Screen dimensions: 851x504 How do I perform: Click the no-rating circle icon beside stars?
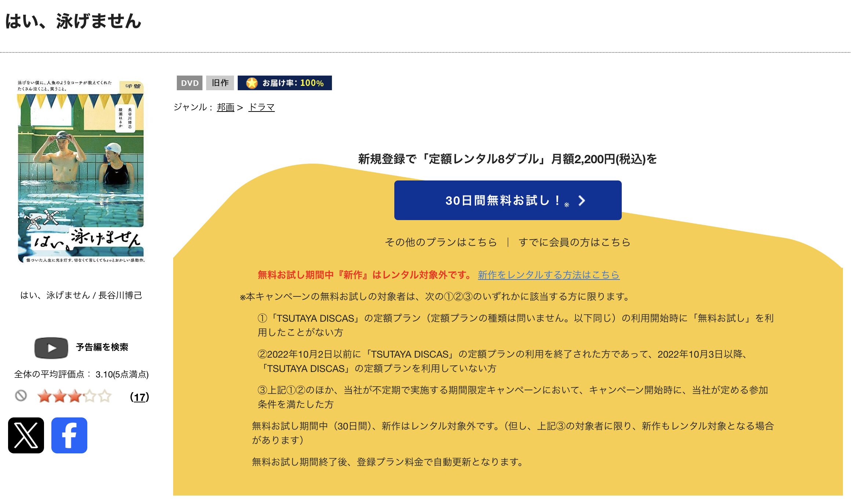21,396
